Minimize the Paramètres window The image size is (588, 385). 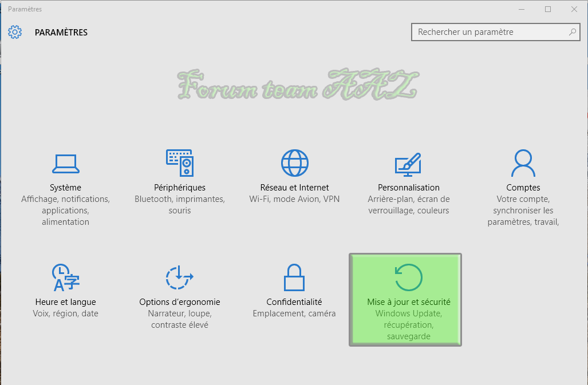point(522,9)
